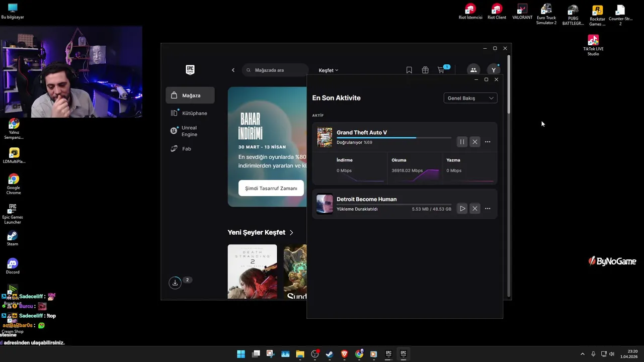
Task: Click the Şimdi Tasarruf Zamanı button
Action: pos(271,188)
